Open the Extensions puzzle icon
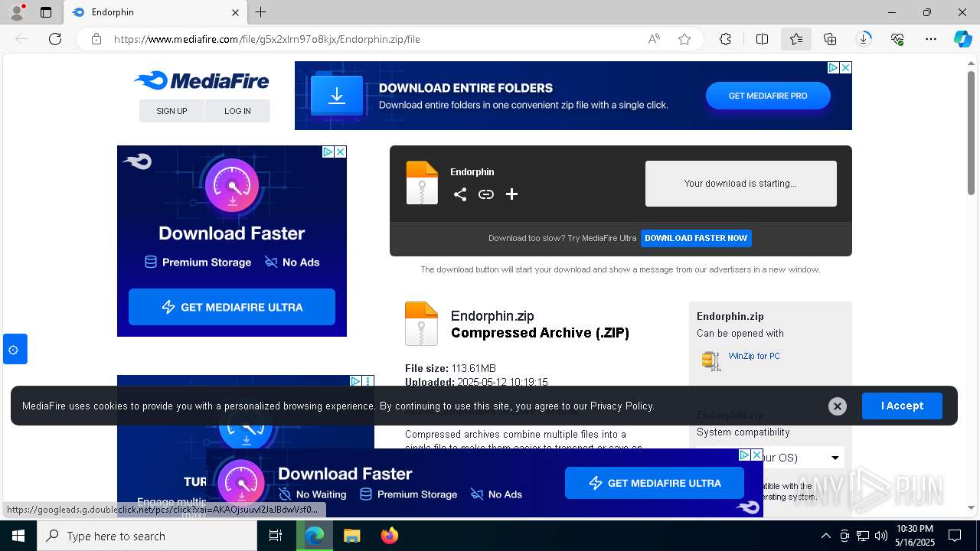The width and height of the screenshot is (980, 551). (725, 39)
